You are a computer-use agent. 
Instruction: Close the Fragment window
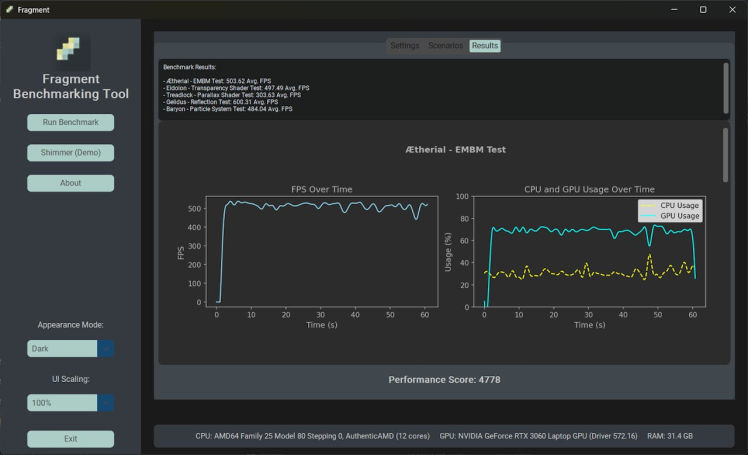(731, 9)
